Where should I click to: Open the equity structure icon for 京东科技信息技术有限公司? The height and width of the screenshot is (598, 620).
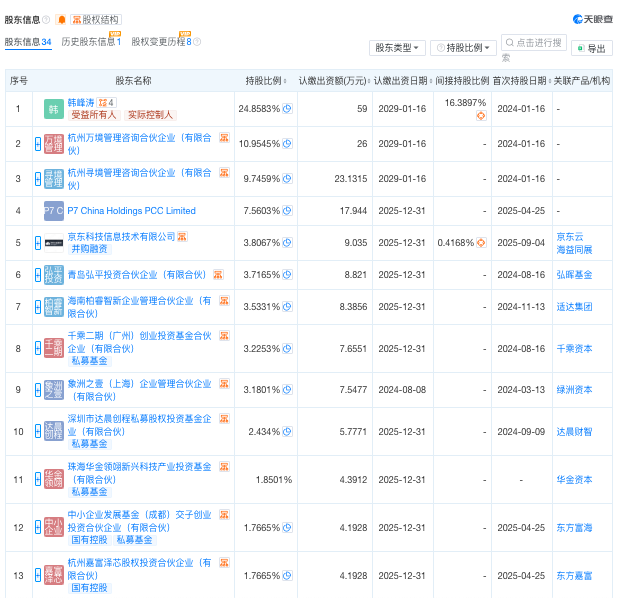(x=182, y=235)
